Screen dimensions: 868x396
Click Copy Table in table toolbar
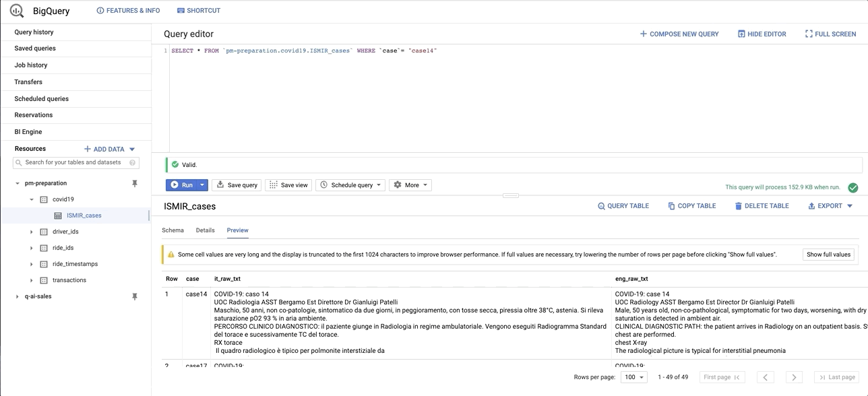coord(691,206)
